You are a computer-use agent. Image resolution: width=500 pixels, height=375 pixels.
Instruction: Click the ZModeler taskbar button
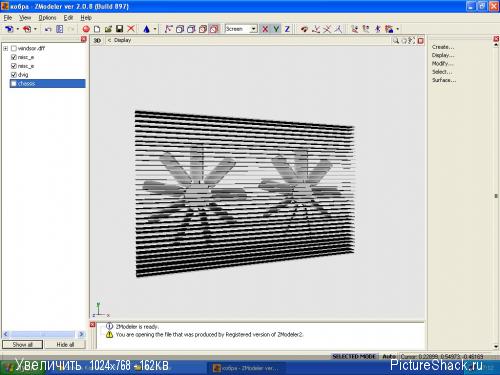(x=246, y=368)
